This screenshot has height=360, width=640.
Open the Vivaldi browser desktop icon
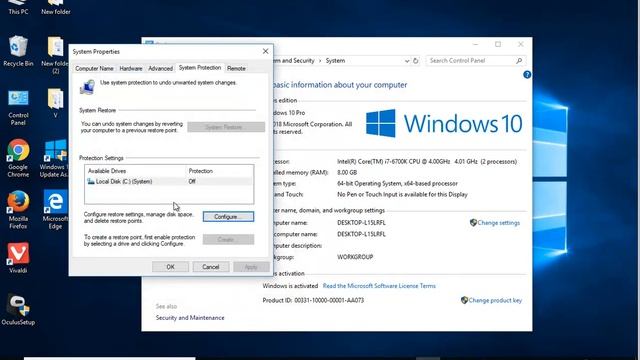tap(18, 258)
